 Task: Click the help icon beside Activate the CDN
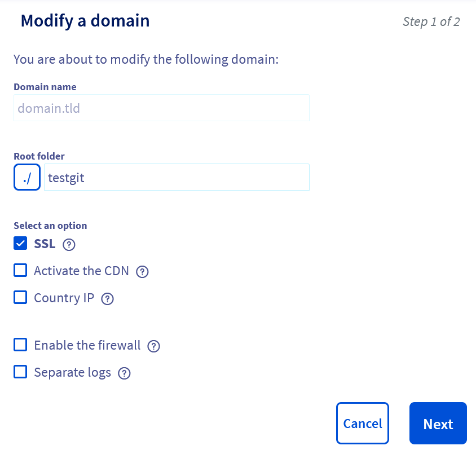click(143, 272)
